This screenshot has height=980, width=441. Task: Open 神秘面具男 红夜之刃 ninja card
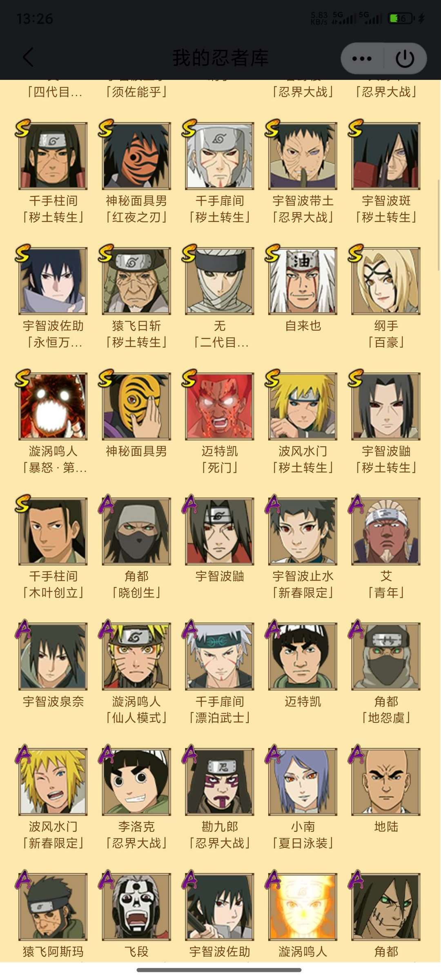(136, 156)
